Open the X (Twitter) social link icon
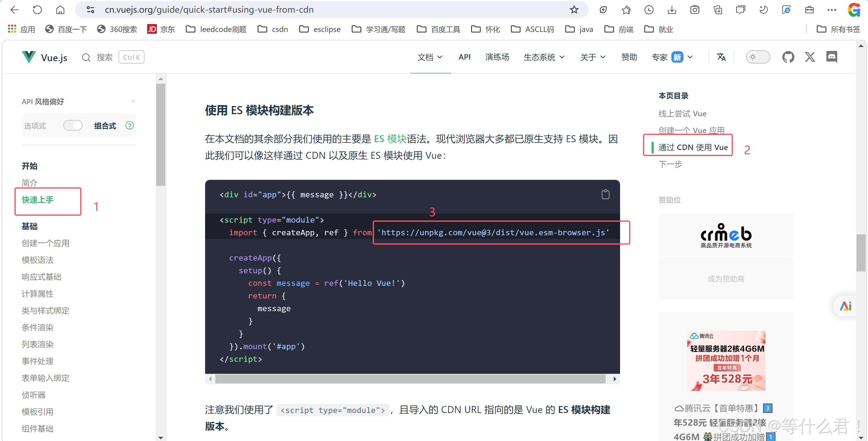Screen dimensions: 868x441 coord(810,57)
